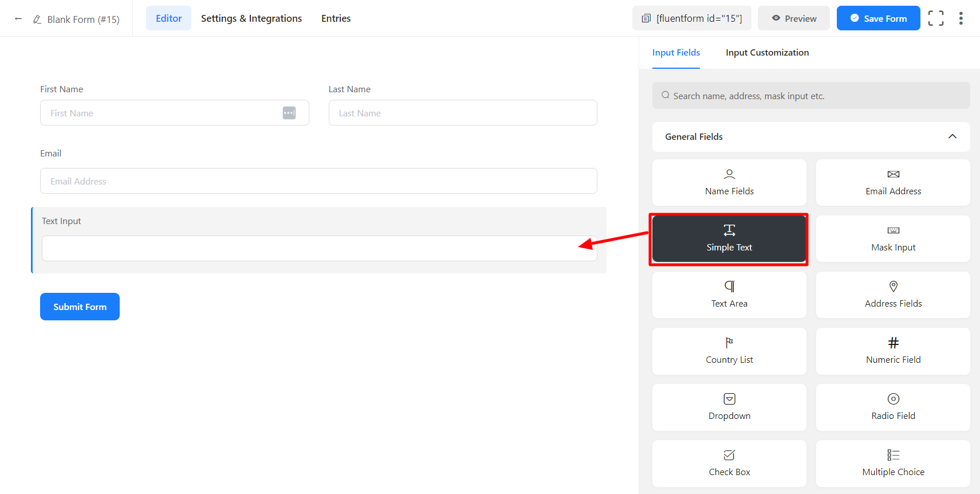Insert the Address Fields element
Image resolution: width=980 pixels, height=494 pixels.
893,295
